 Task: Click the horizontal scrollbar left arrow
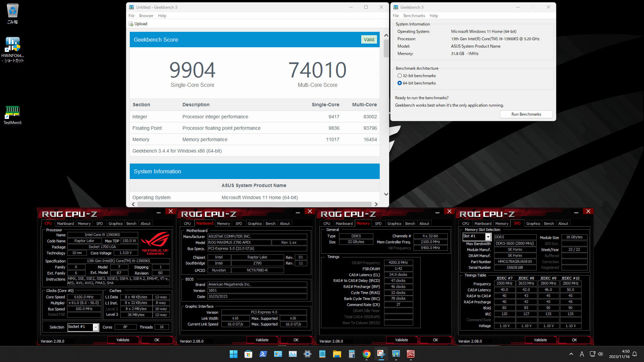click(133, 204)
